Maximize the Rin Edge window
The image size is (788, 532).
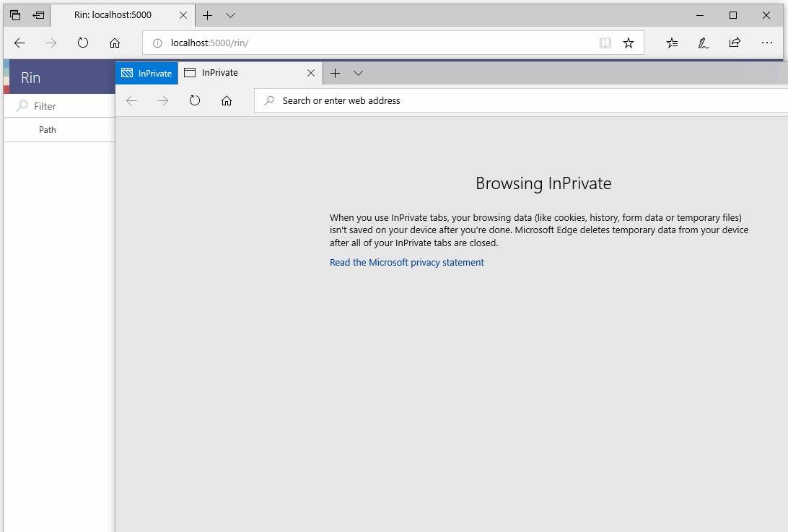(x=733, y=16)
